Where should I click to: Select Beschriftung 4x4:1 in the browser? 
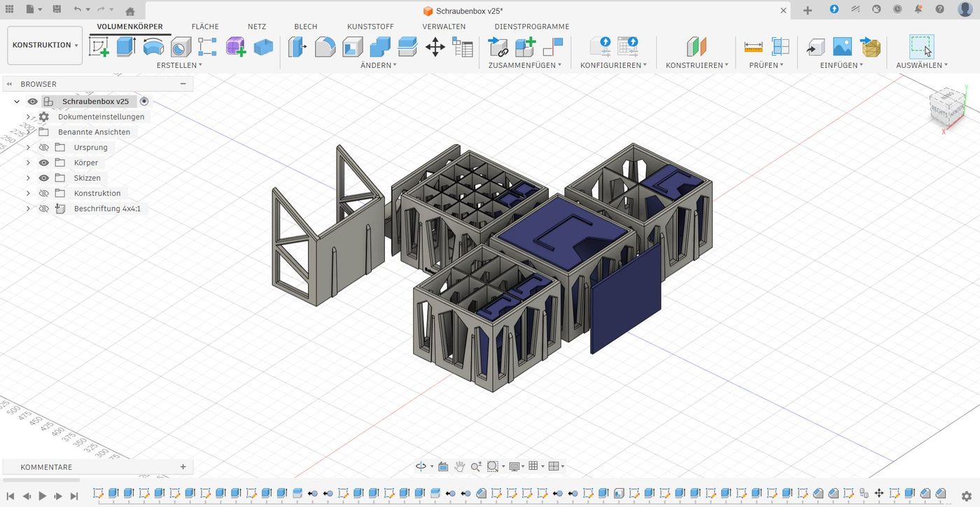pyautogui.click(x=107, y=208)
